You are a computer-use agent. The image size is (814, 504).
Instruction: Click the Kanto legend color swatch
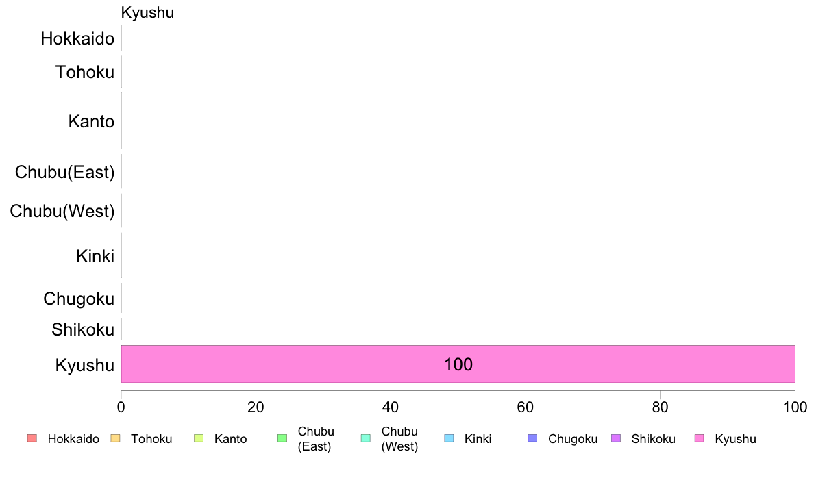(199, 438)
